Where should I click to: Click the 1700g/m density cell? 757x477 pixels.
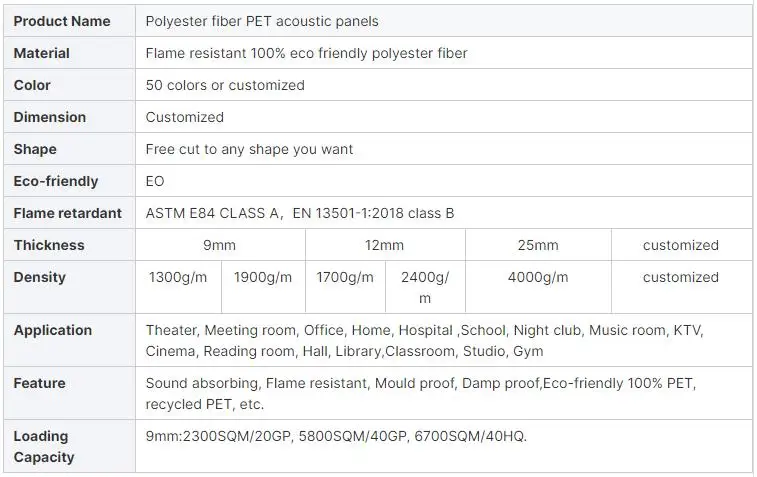coord(345,277)
